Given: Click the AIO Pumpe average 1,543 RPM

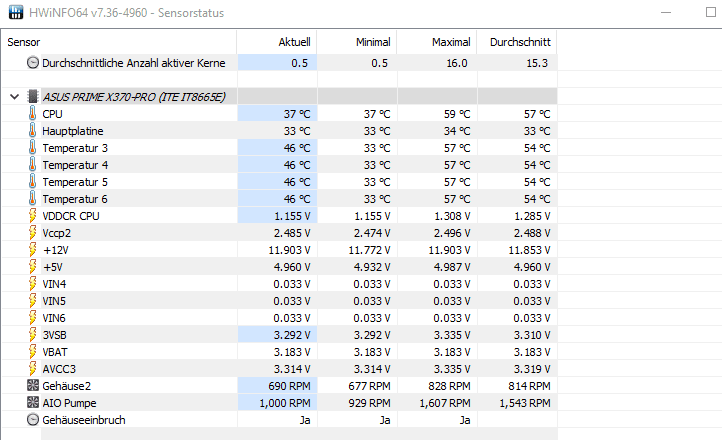Looking at the screenshot, I should point(525,403).
